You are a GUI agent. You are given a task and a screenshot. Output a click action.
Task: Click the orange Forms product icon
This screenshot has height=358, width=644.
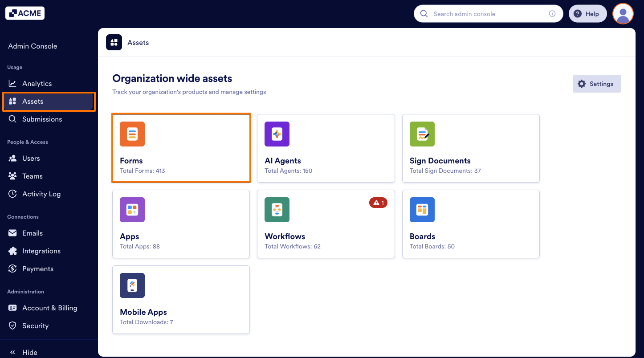132,134
